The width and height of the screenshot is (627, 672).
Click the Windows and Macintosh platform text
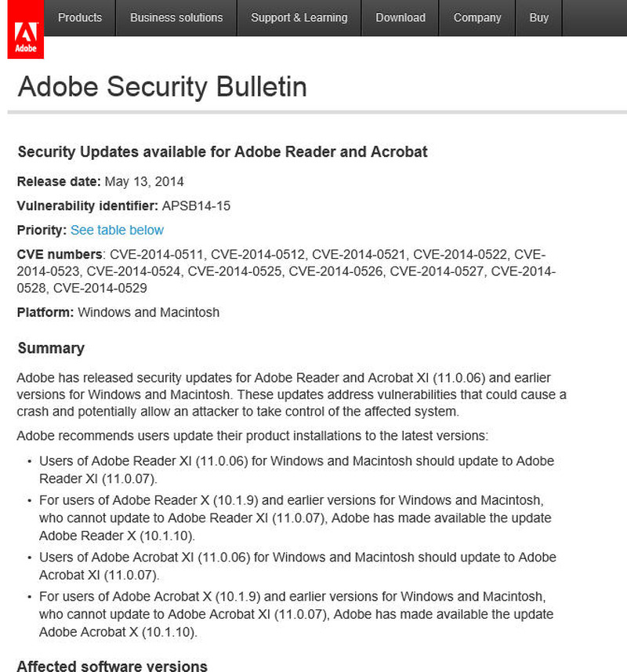coord(149,312)
